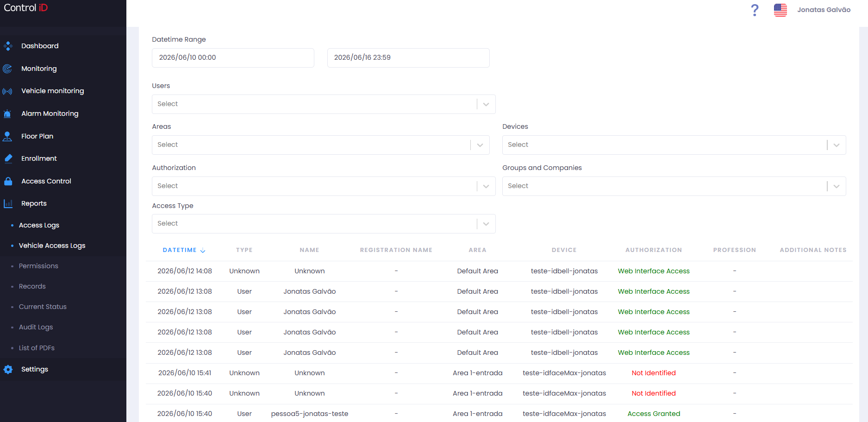Click the Dashboard sidebar icon

(x=7, y=46)
